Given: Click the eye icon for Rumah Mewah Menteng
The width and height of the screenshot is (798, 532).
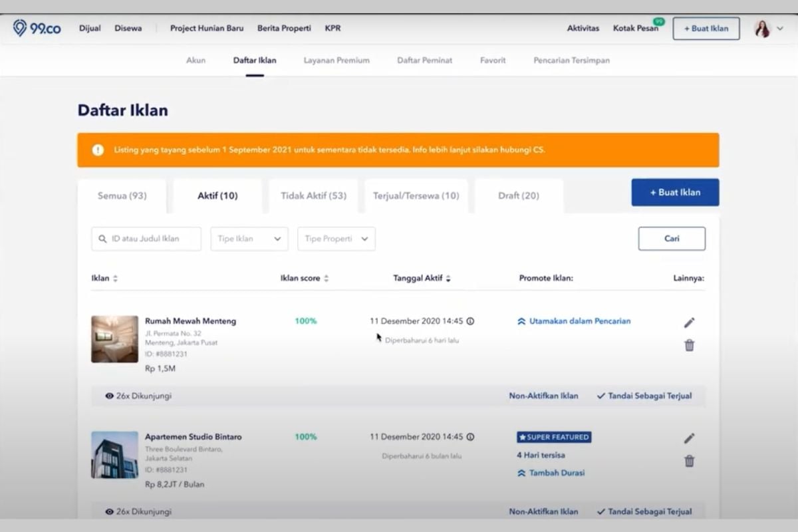Looking at the screenshot, I should [109, 396].
